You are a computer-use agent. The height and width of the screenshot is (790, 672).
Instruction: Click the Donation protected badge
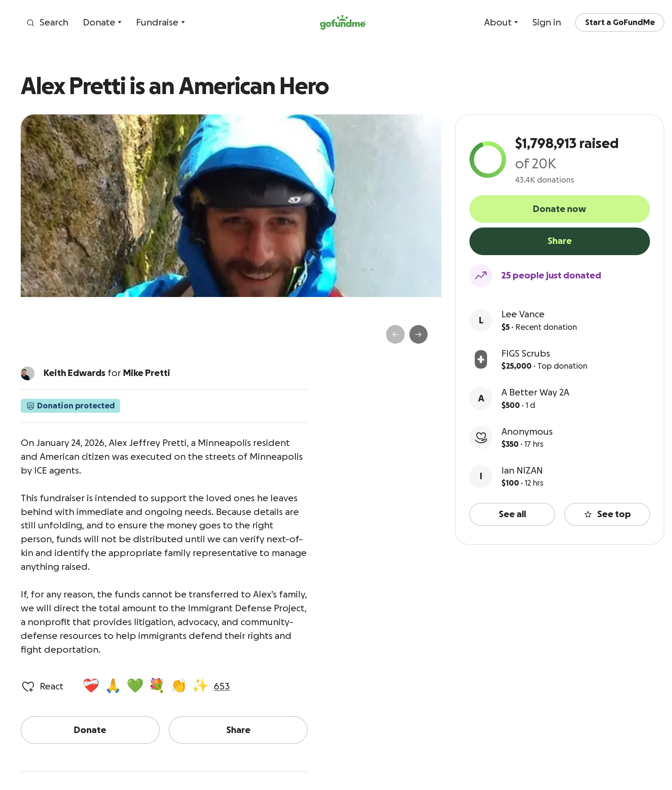click(x=70, y=406)
